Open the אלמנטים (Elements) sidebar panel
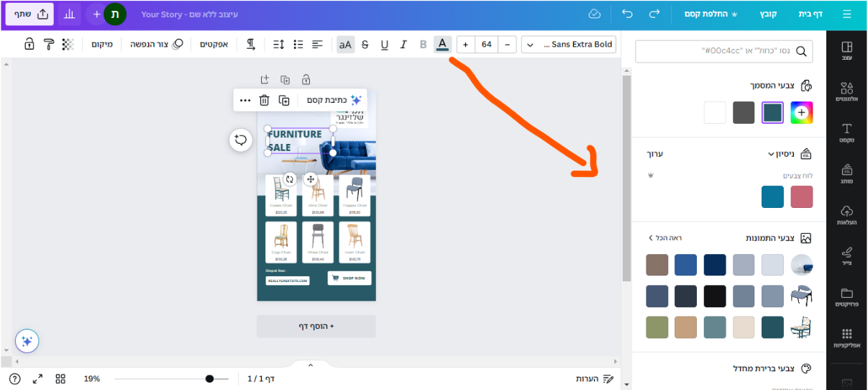Image resolution: width=868 pixels, height=390 pixels. click(846, 91)
